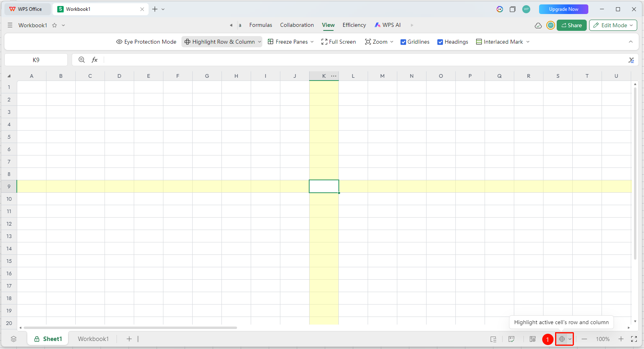Click the fx insert function icon
This screenshot has width=644, height=349.
click(95, 60)
